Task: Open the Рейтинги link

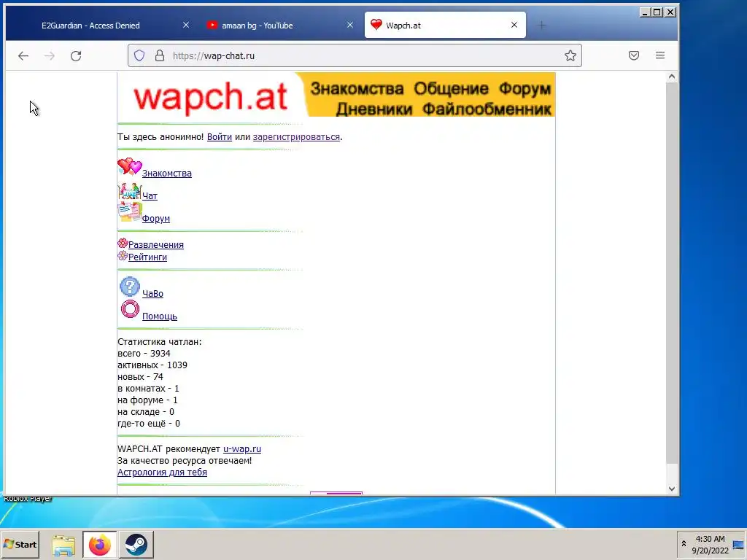Action: pyautogui.click(x=147, y=257)
